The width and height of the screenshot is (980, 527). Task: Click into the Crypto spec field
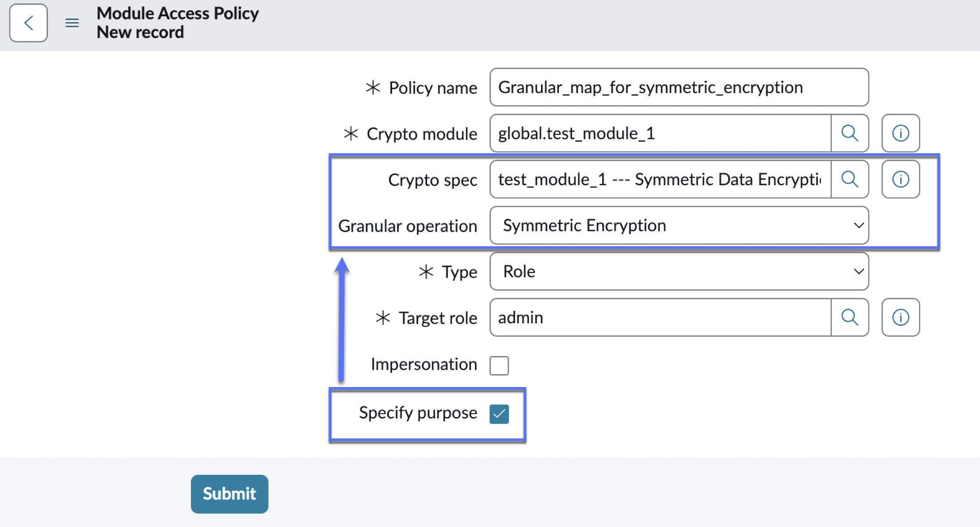[x=660, y=179]
